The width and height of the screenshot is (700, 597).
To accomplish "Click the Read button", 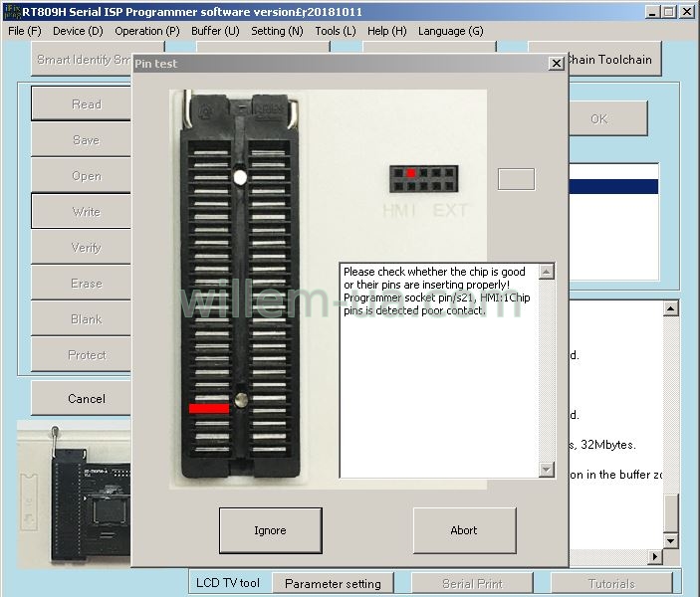I will coord(82,103).
